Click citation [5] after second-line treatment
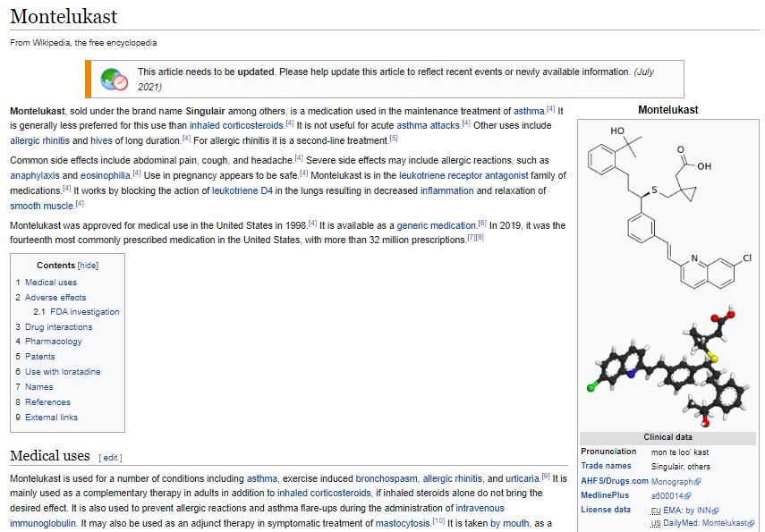The width and height of the screenshot is (765, 532). point(393,138)
